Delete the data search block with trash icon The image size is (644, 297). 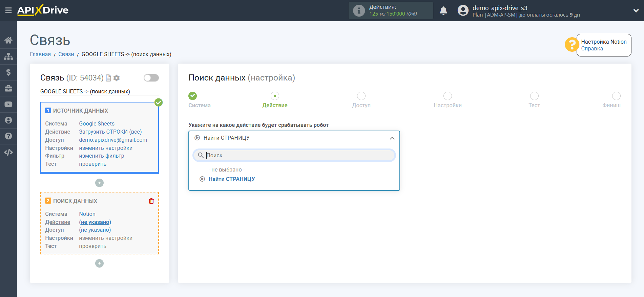point(151,201)
